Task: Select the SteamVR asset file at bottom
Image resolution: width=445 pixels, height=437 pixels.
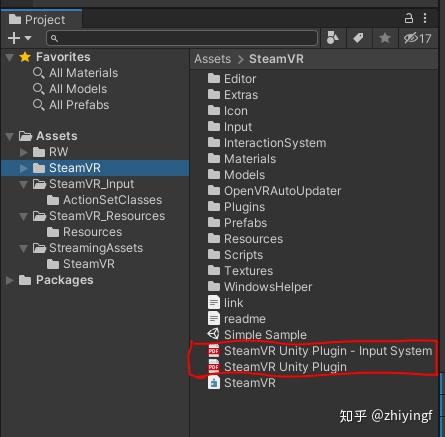Action: point(242,383)
